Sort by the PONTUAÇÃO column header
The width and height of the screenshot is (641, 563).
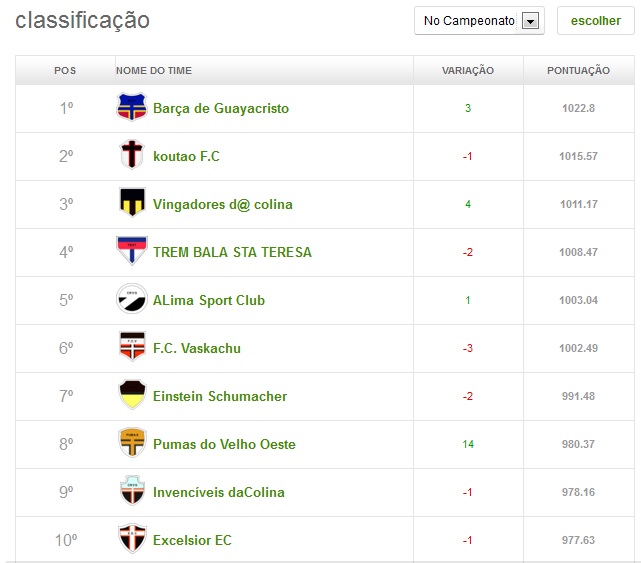tap(578, 71)
